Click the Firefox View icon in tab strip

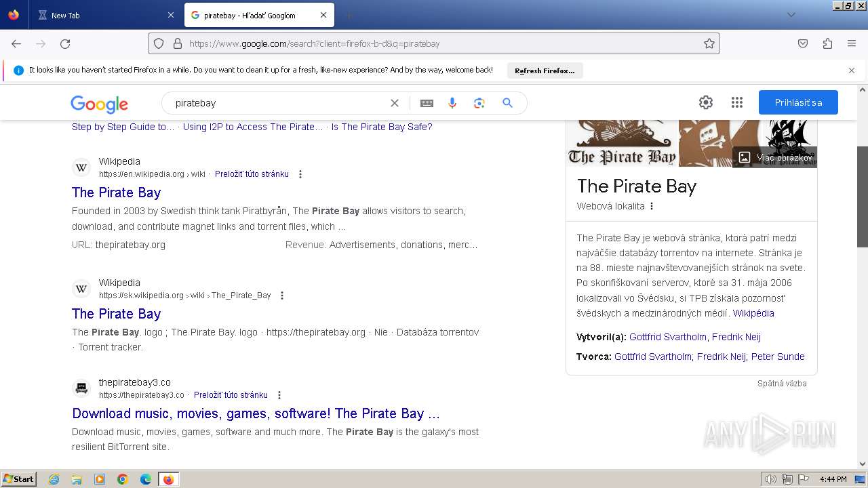[x=14, y=15]
